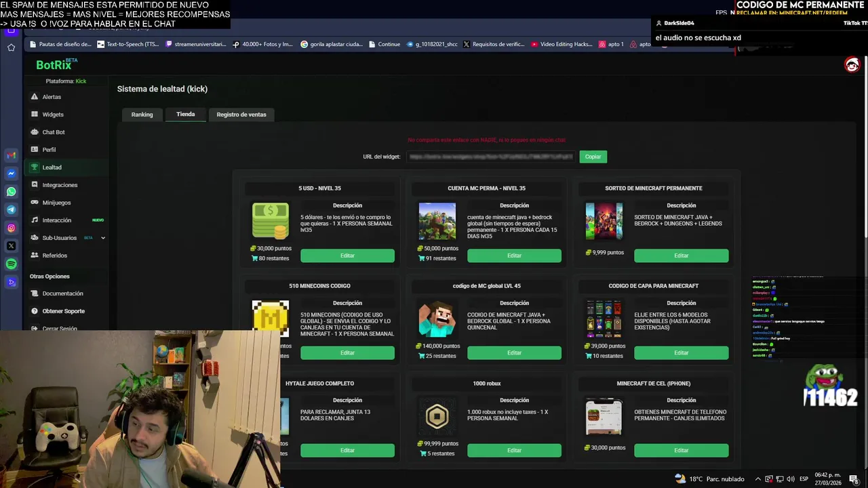Click the widget URL field
Viewport: 868px width, 488px height.
coord(491,157)
